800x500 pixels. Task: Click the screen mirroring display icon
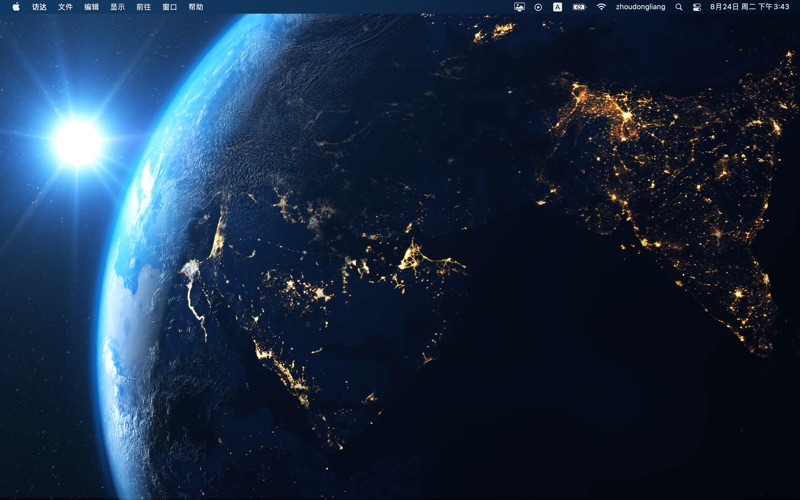tap(519, 7)
